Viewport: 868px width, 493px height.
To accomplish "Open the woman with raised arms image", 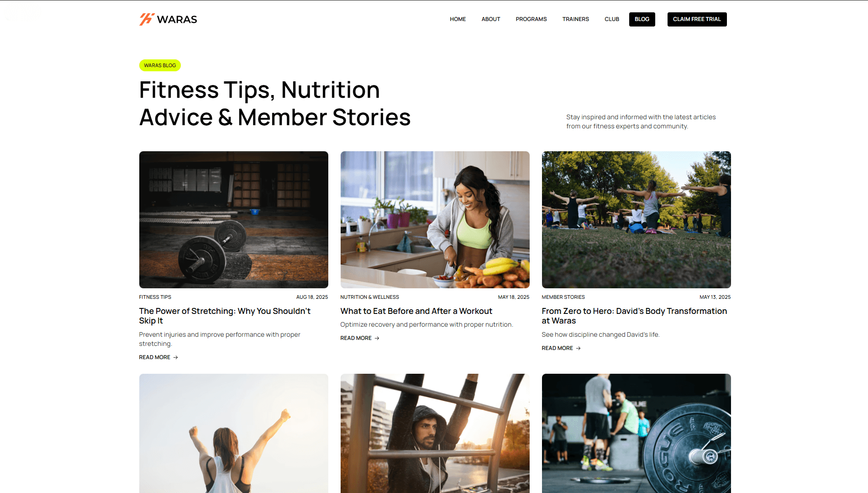I will point(234,433).
